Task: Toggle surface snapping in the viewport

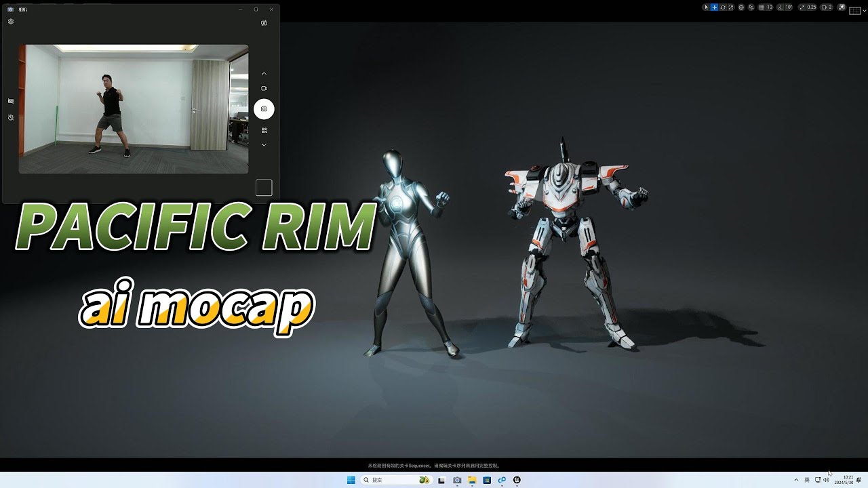Action: [x=751, y=7]
